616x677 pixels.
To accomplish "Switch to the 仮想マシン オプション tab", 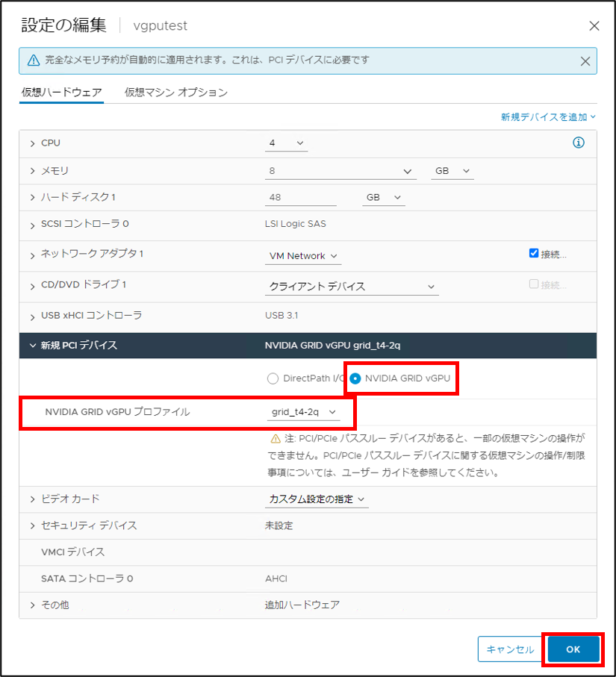I will pyautogui.click(x=175, y=93).
